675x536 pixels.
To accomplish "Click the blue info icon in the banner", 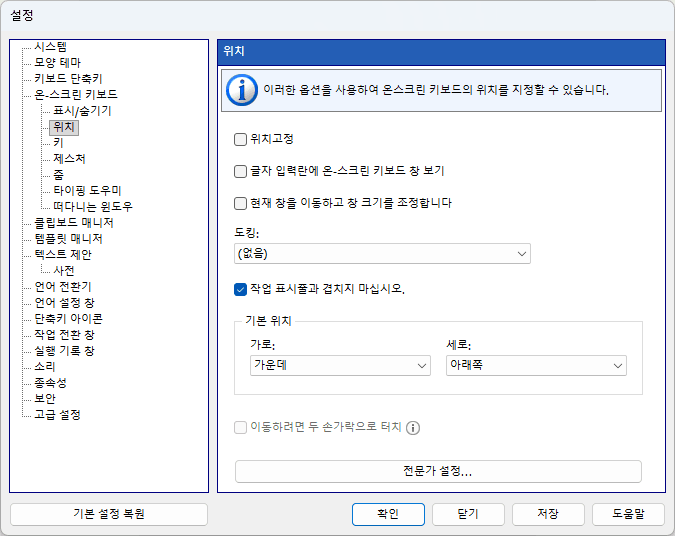I will click(x=242, y=90).
